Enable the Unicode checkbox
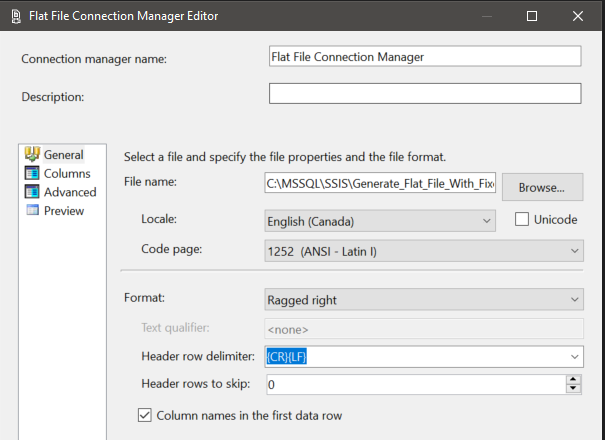 (521, 220)
